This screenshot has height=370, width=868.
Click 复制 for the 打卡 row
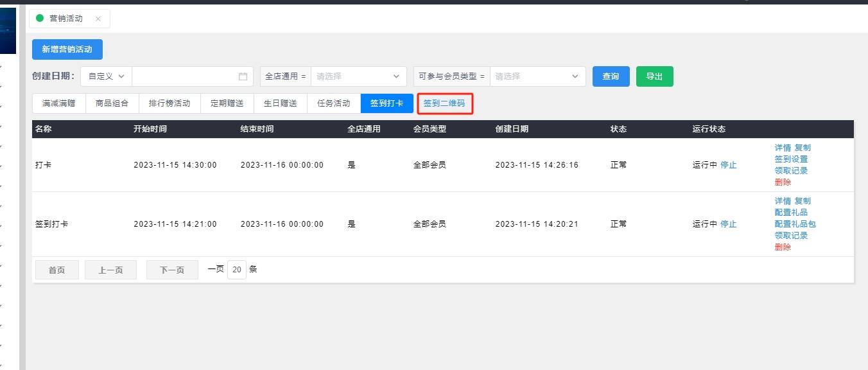(803, 148)
